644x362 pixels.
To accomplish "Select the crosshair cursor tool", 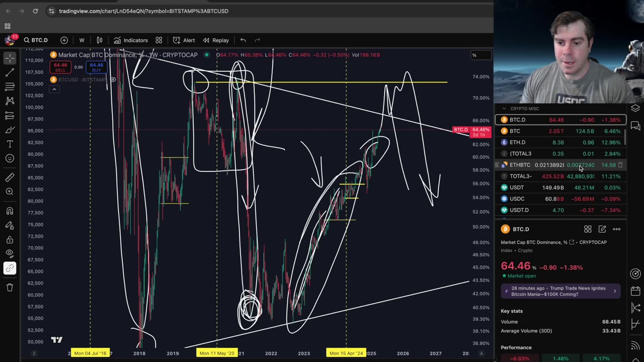I will click(10, 59).
